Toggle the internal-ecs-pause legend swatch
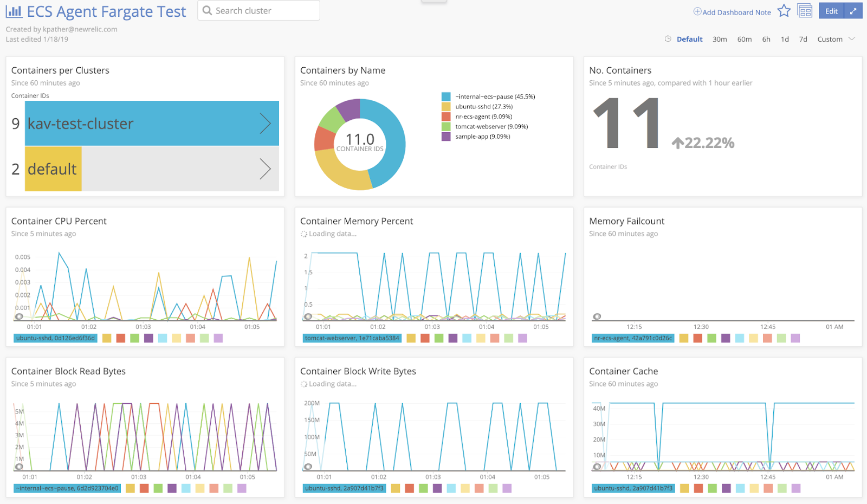 click(x=446, y=96)
